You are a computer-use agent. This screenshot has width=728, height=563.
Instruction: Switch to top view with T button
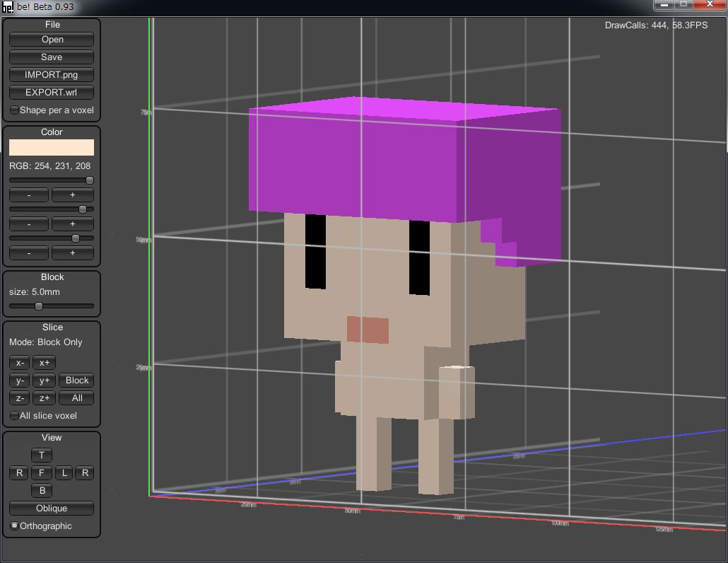click(x=42, y=455)
